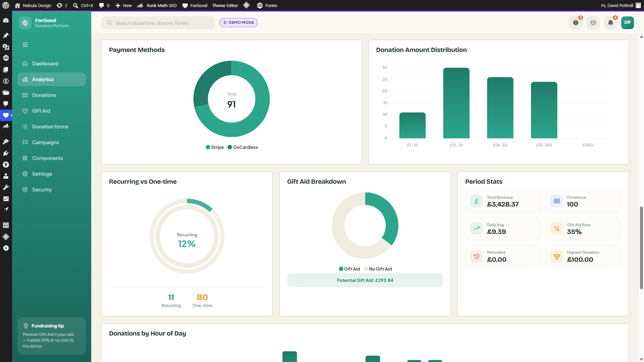Click the Fundraising tip card

pos(52,336)
